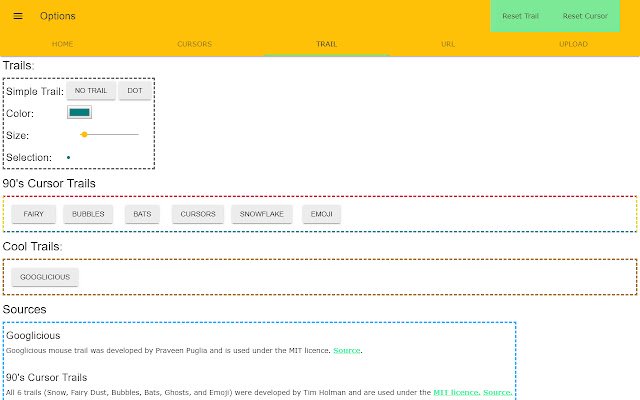
Task: Click the Reset Cursor button
Action: (585, 16)
